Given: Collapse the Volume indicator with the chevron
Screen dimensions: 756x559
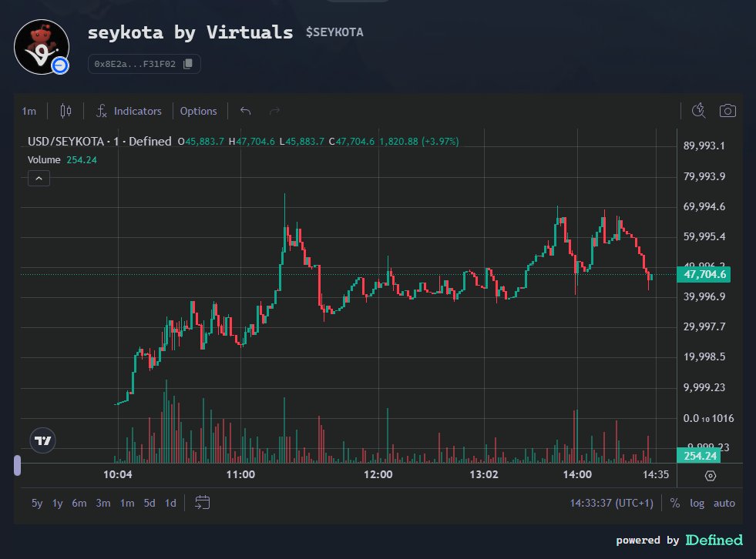Looking at the screenshot, I should (x=39, y=178).
